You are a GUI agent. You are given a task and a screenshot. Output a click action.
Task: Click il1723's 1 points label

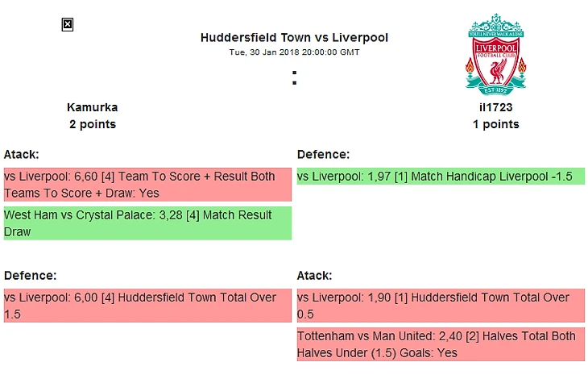[495, 124]
